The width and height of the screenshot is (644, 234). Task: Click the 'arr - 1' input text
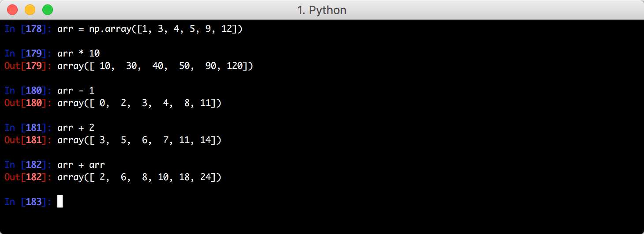pyautogui.click(x=76, y=91)
